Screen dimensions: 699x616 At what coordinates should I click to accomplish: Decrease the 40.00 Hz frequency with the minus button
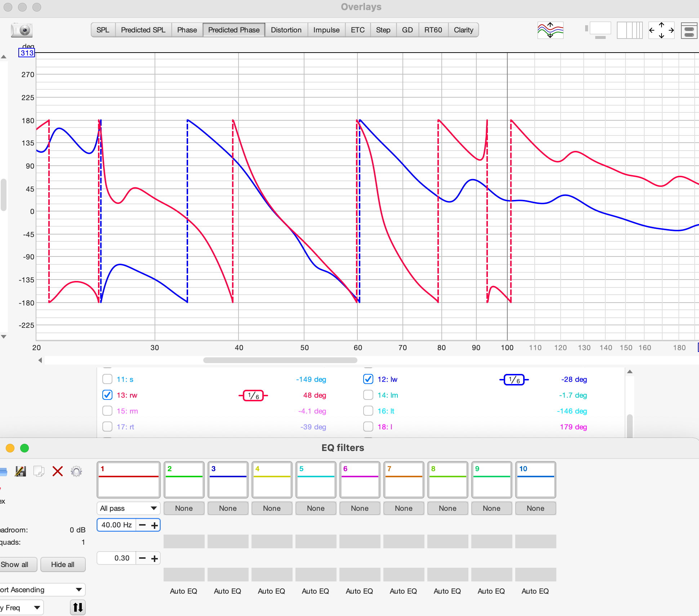(142, 525)
